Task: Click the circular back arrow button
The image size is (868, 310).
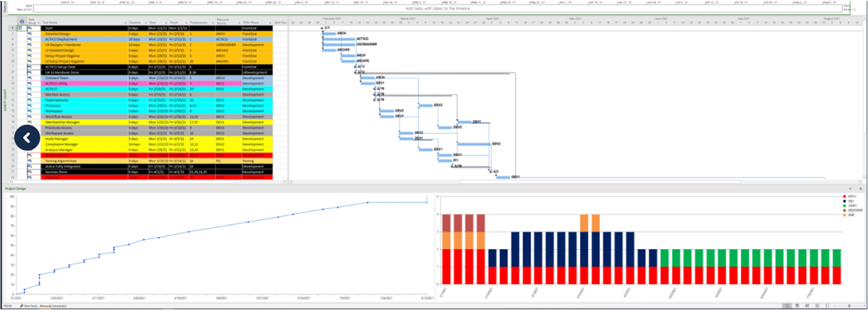Action: (27, 138)
